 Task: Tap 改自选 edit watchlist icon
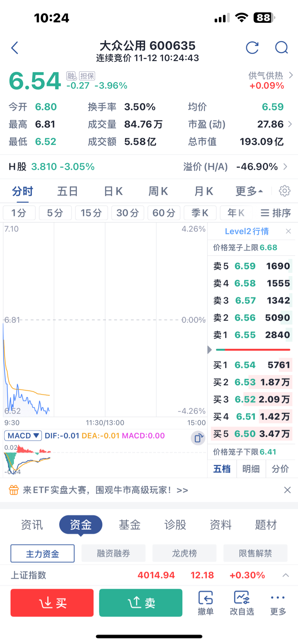tap(242, 603)
